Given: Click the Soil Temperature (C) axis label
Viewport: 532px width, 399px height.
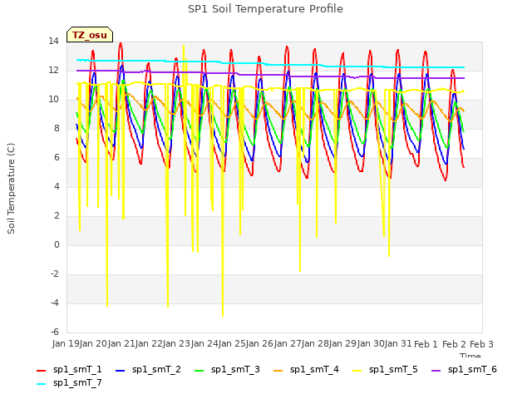Looking at the screenshot, I should (x=11, y=189).
